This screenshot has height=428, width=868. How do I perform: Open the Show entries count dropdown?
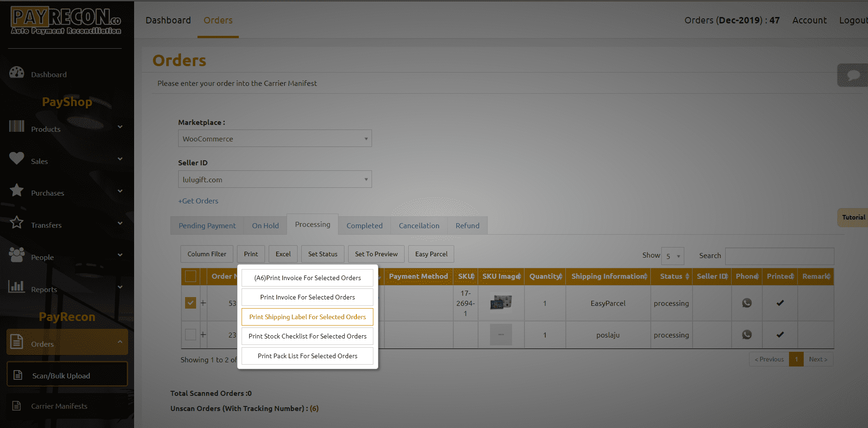tap(673, 256)
